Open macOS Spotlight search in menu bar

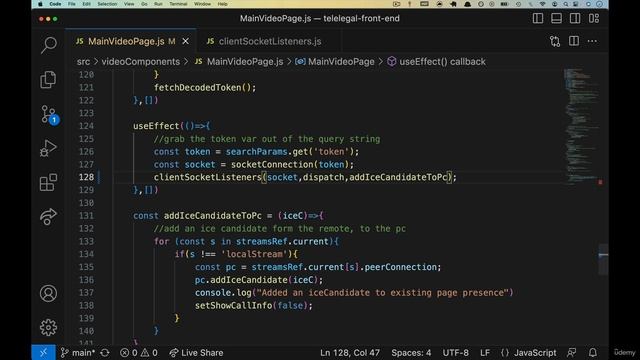[x=566, y=4]
